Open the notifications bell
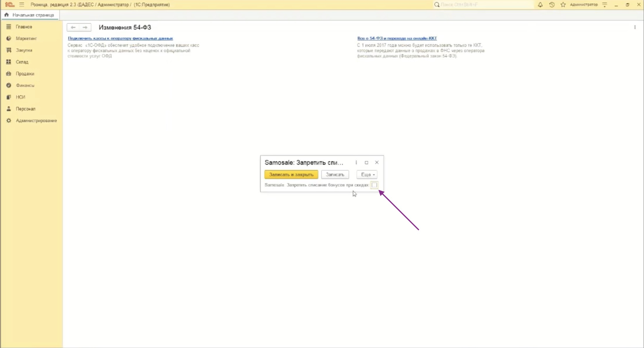The image size is (644, 348). pos(540,5)
